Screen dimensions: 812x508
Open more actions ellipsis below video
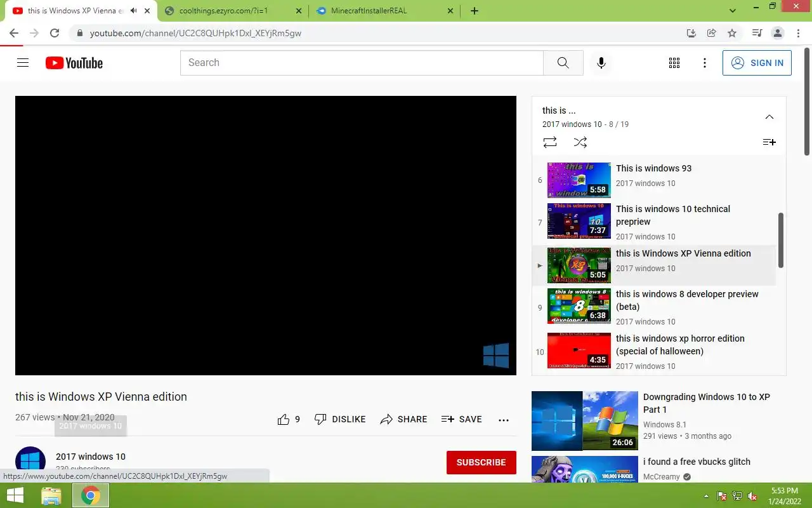pyautogui.click(x=504, y=420)
